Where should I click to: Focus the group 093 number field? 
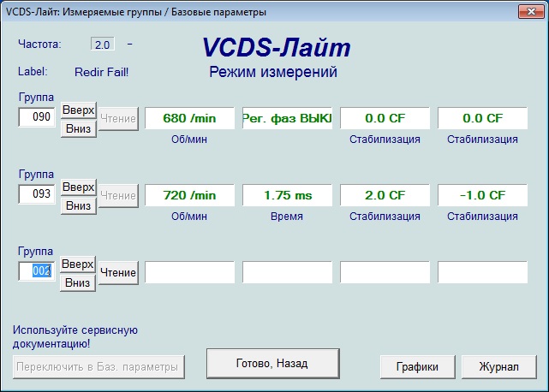coord(39,194)
